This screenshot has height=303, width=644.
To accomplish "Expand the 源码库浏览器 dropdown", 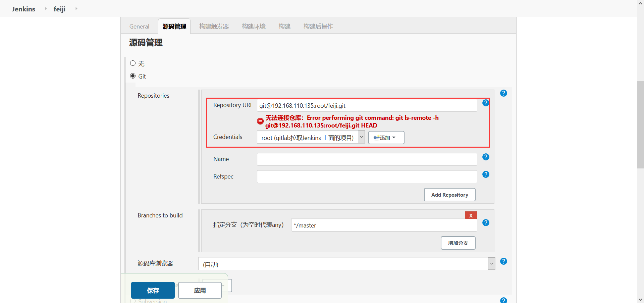I will tap(346, 264).
